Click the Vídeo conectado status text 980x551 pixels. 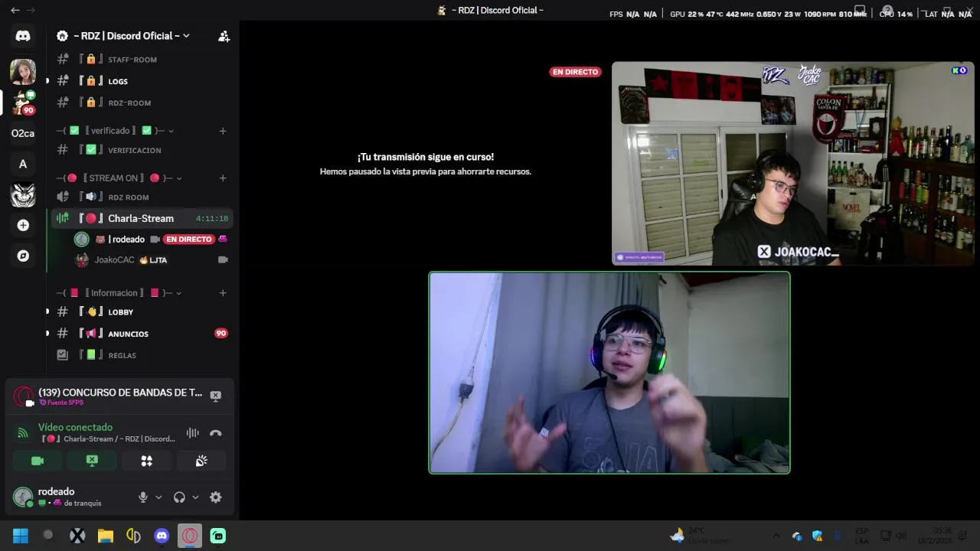[76, 427]
